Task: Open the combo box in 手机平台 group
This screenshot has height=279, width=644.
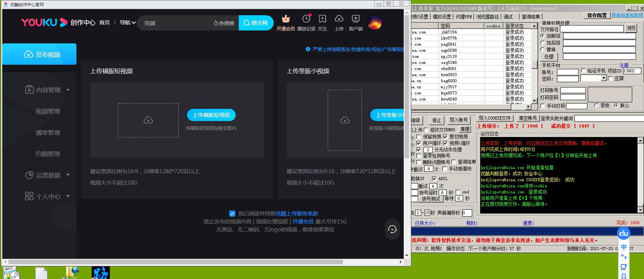Action: [593, 78]
